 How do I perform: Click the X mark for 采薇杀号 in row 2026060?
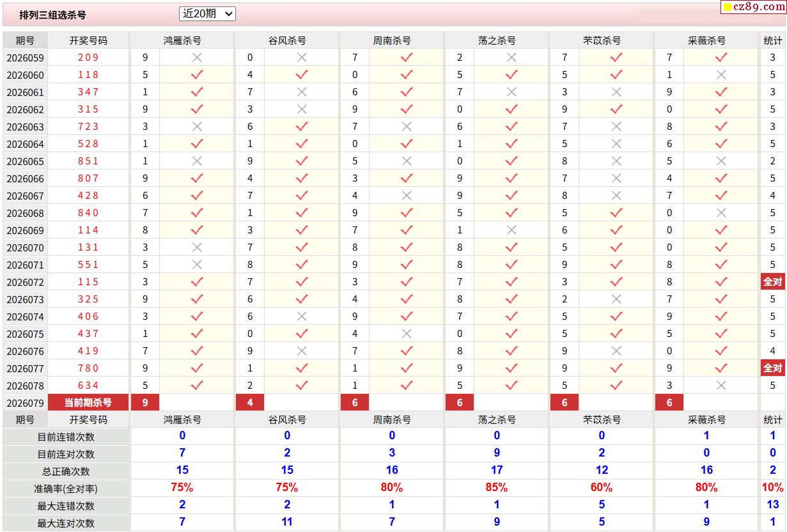pos(721,75)
